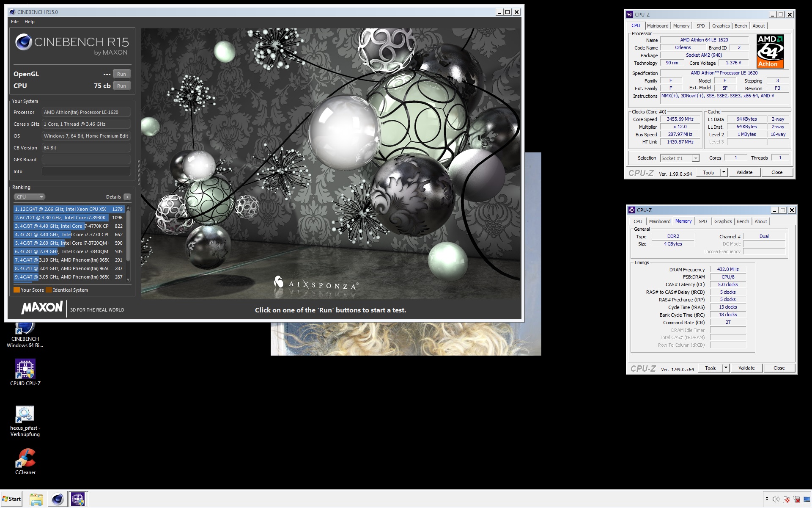
Task: Open Socket #1 selection dropdown
Action: 680,158
